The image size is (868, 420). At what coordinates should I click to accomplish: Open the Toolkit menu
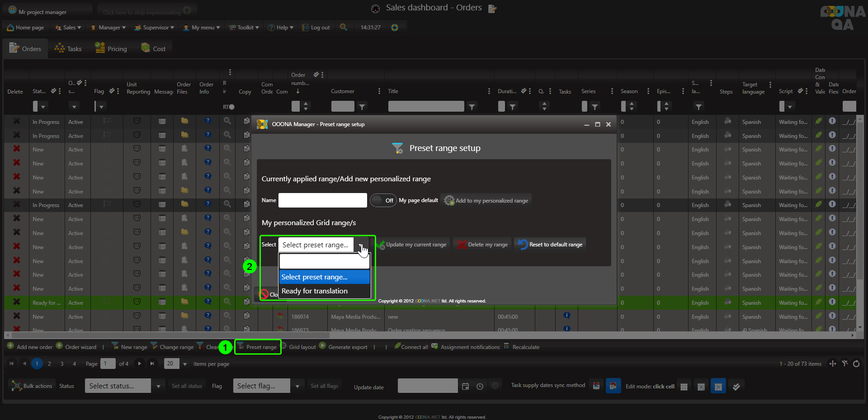point(245,28)
